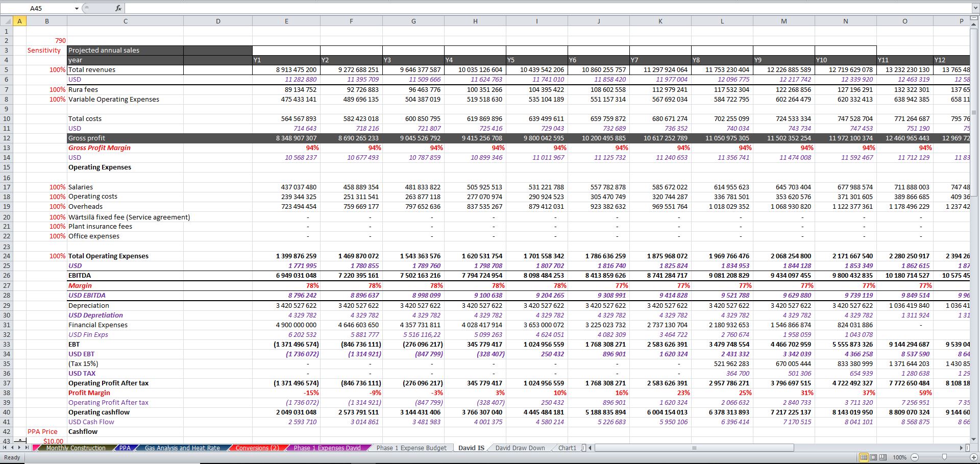Click the 100% zoom level button
Image resolution: width=980 pixels, height=464 pixels.
899,457
